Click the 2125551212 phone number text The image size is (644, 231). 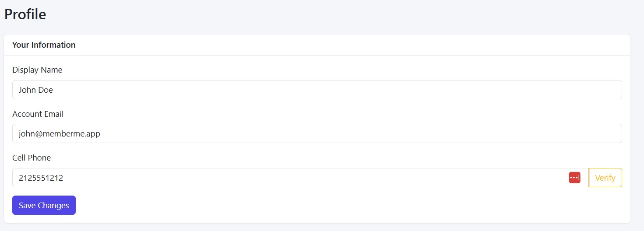click(41, 178)
